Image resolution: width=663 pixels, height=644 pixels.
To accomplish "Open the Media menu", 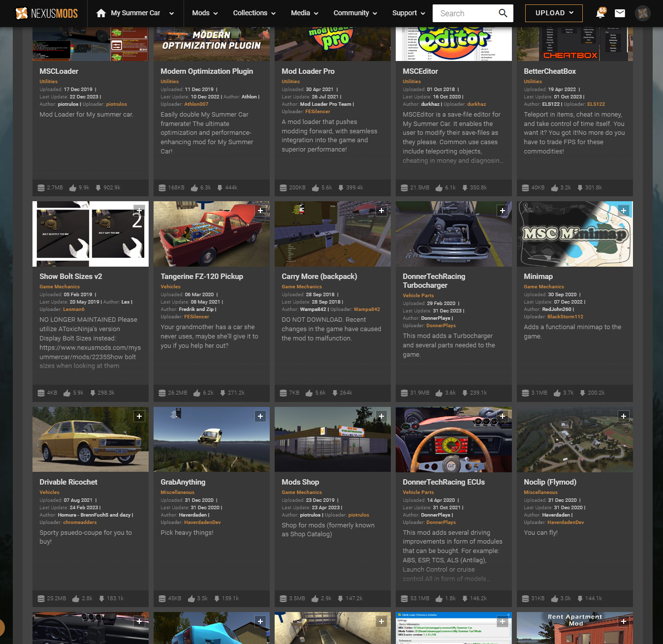I will click(305, 13).
